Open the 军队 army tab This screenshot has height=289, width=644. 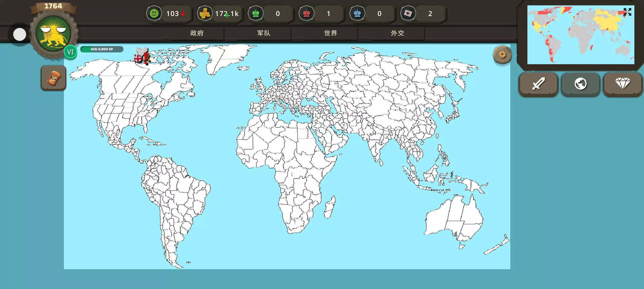coord(264,33)
